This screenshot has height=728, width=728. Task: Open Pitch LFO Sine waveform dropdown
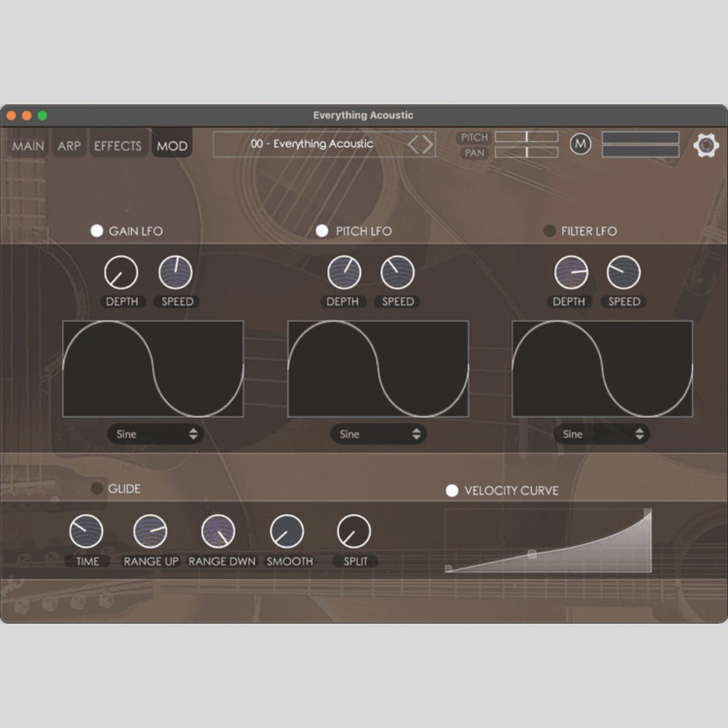379,434
